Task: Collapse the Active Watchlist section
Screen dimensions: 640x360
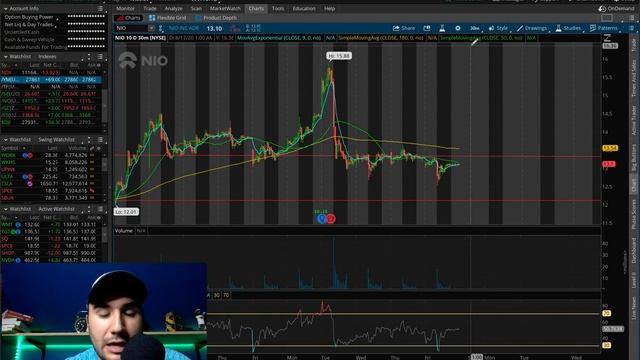Action: pos(6,209)
